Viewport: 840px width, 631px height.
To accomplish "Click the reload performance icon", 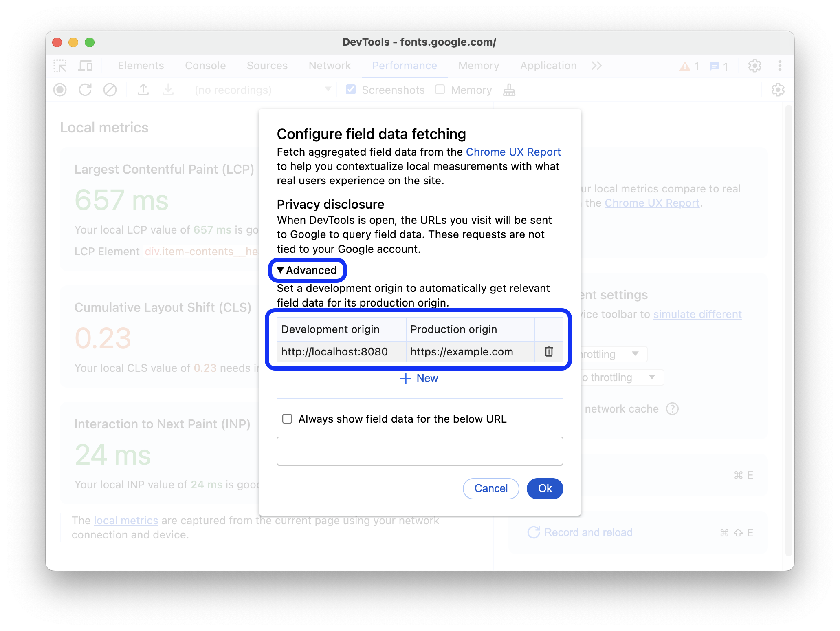I will [x=85, y=90].
